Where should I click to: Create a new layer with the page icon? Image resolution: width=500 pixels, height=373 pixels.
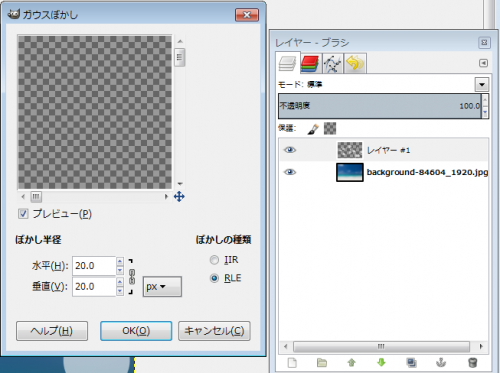point(292,363)
